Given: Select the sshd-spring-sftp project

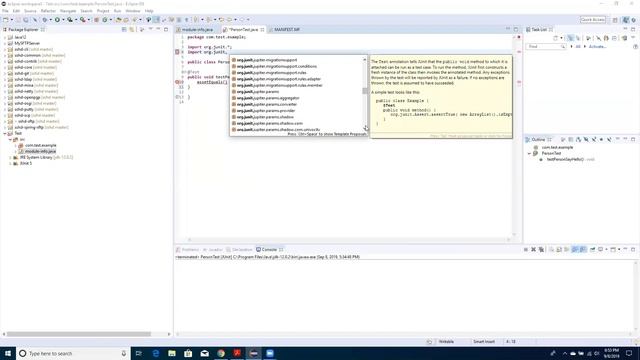Looking at the screenshot, I should tap(38, 127).
